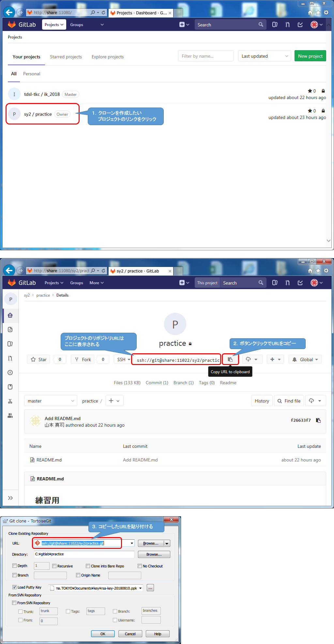Switch to Starred projects tab
The width and height of the screenshot is (334, 644).
[x=66, y=57]
